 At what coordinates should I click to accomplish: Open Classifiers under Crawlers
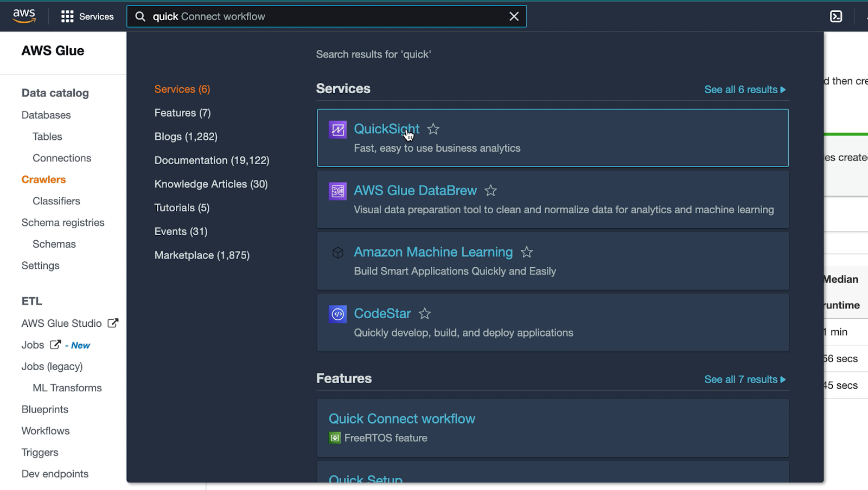(56, 201)
